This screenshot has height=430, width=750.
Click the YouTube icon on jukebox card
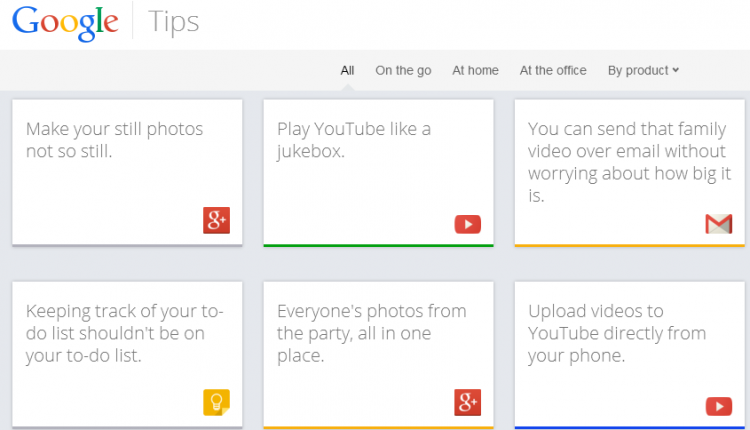coord(468,224)
